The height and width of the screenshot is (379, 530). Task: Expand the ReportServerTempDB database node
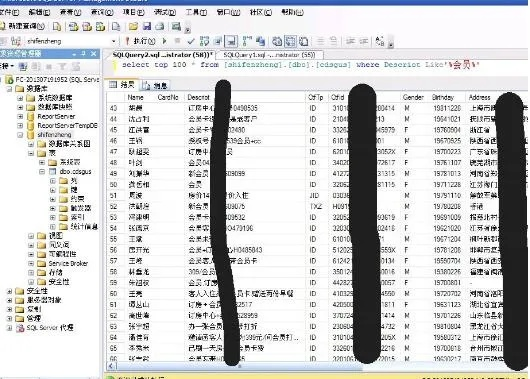20,125
